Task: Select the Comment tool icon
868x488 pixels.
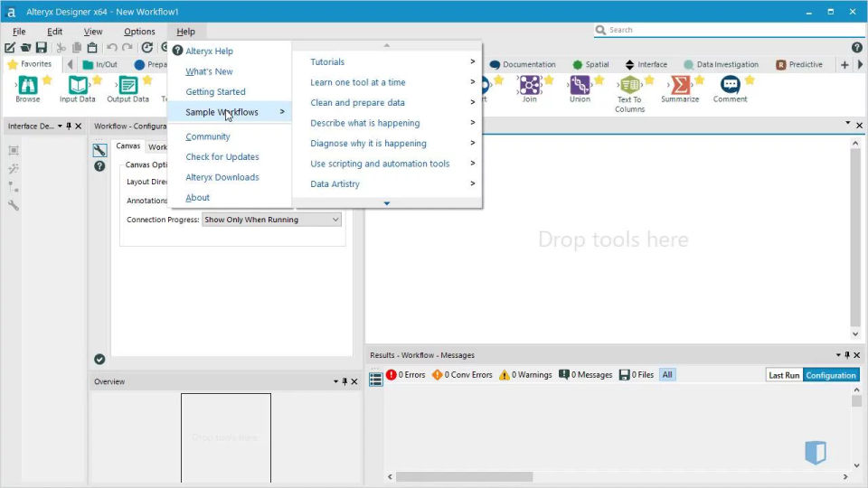Action: [x=731, y=85]
